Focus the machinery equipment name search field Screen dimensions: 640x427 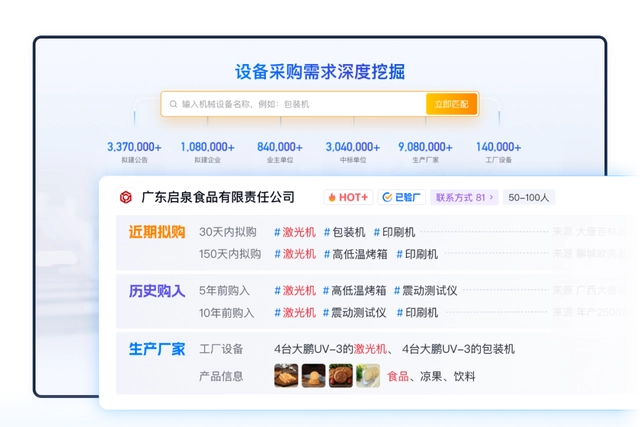(293, 104)
